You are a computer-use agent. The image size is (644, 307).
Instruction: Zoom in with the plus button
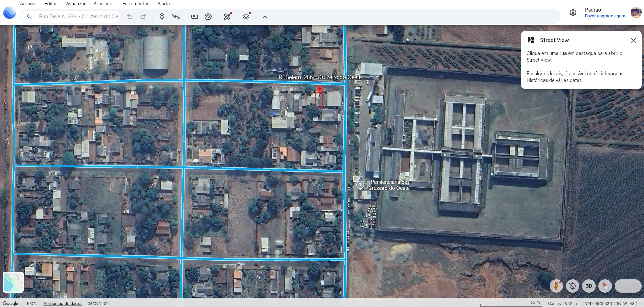[635, 286]
